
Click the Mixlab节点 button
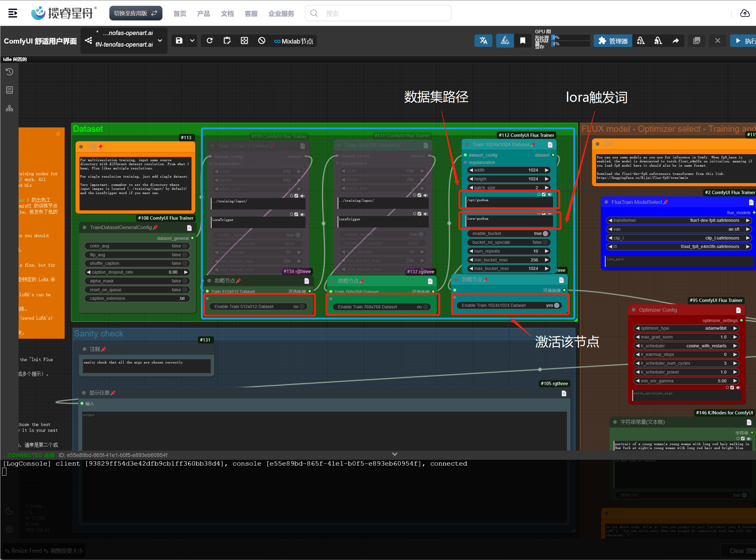293,41
